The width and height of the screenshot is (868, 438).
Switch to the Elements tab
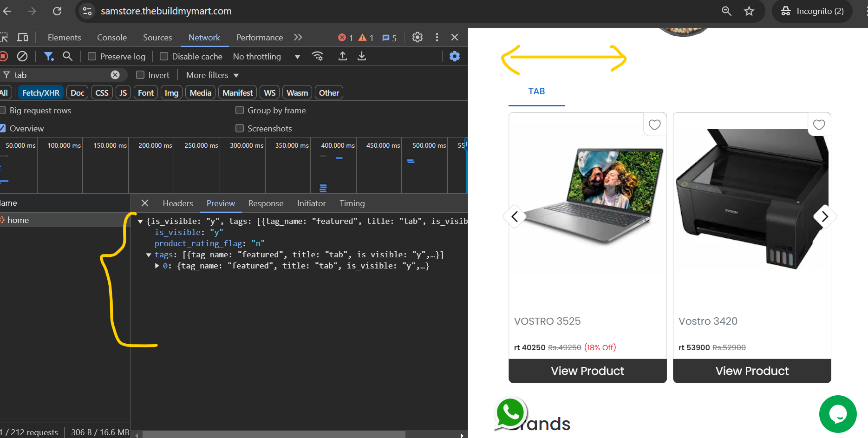[x=64, y=37]
